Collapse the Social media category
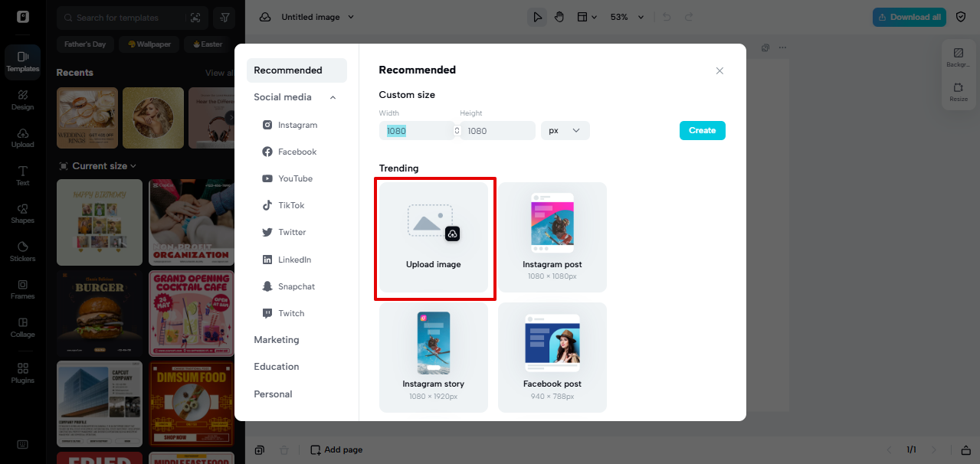 tap(333, 97)
